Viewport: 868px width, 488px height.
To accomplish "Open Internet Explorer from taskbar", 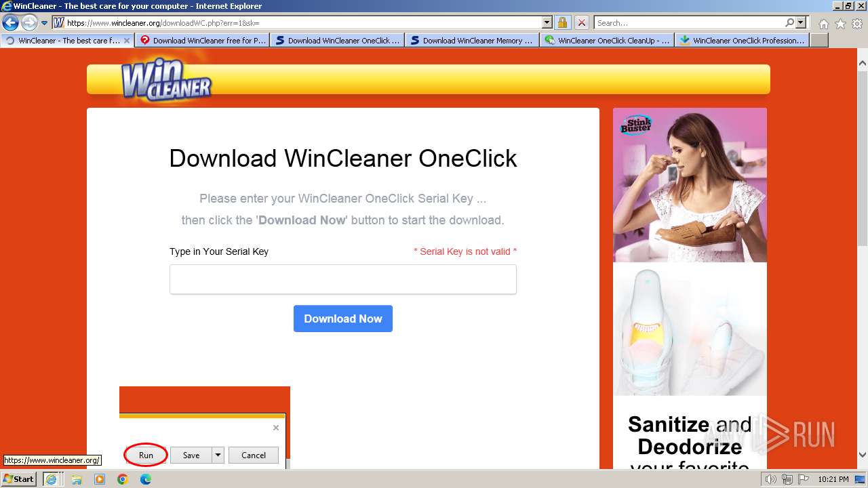I will (x=51, y=479).
